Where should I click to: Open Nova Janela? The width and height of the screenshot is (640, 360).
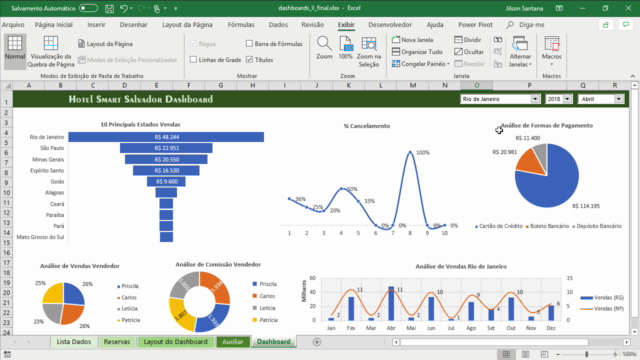coord(412,40)
